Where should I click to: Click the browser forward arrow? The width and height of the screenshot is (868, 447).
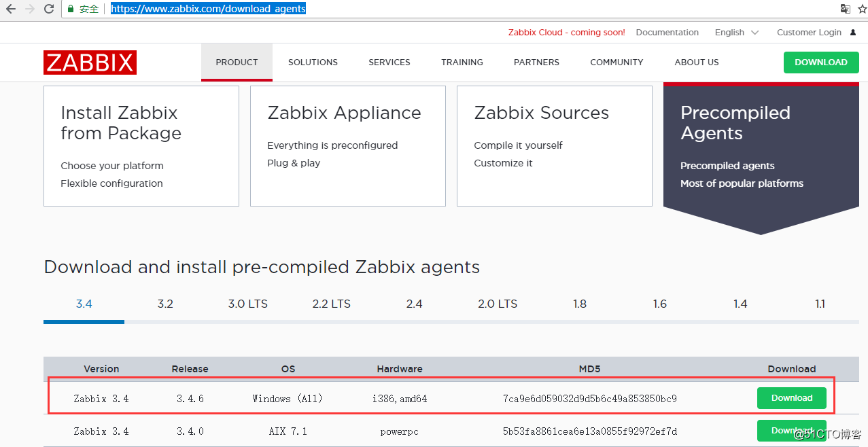click(x=30, y=9)
